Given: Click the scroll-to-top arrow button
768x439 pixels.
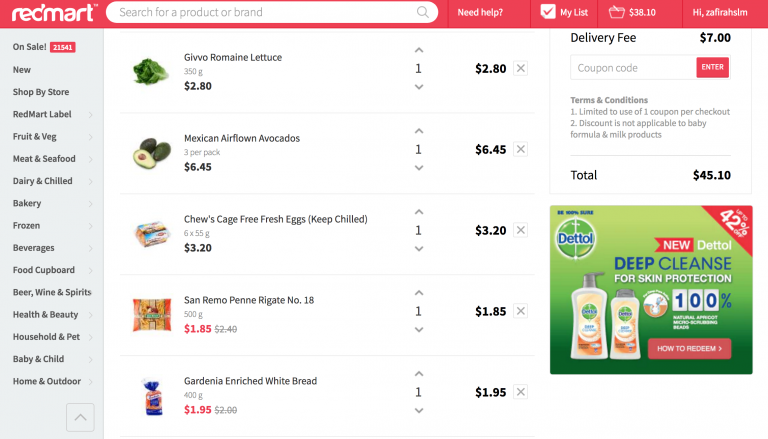Looking at the screenshot, I should coord(80,416).
